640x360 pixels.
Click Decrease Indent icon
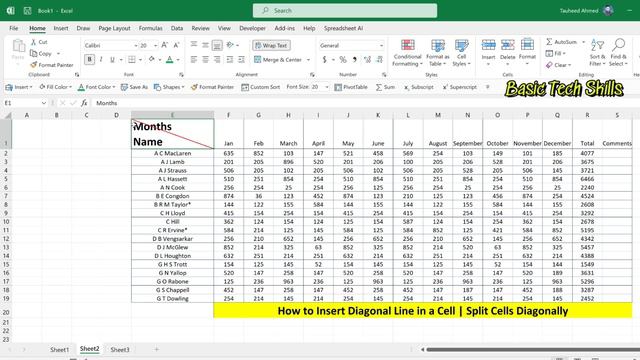[230, 60]
